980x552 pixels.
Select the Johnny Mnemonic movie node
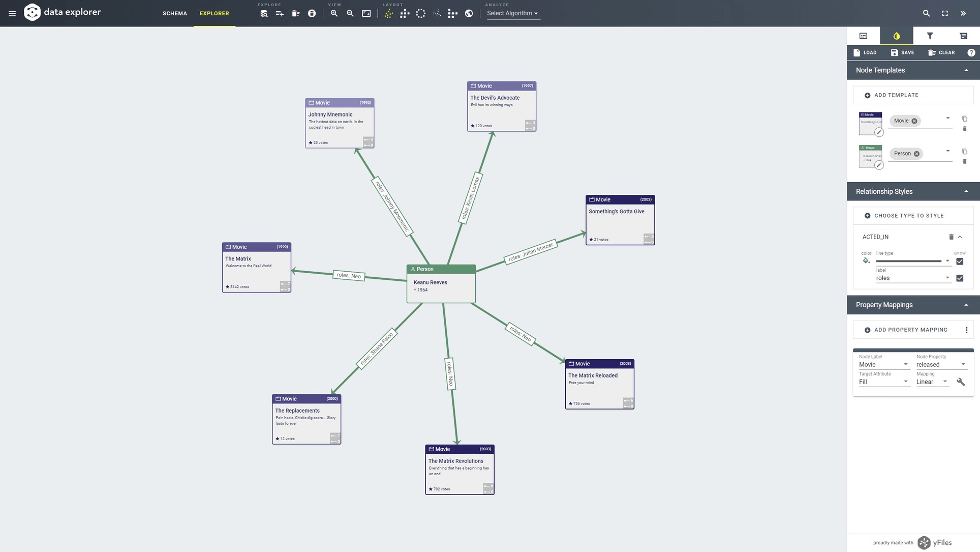click(x=340, y=123)
